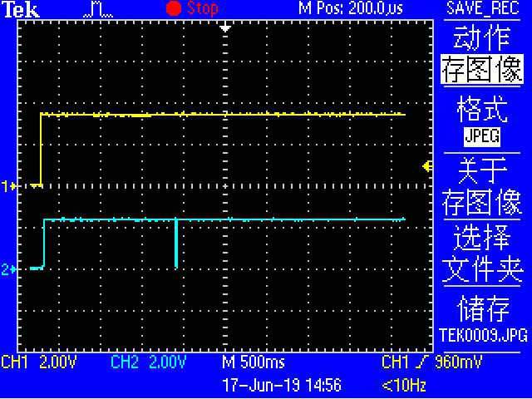Click the M Pos: 200.0µs readout
Viewport: 532px width, 399px height.
[x=351, y=8]
